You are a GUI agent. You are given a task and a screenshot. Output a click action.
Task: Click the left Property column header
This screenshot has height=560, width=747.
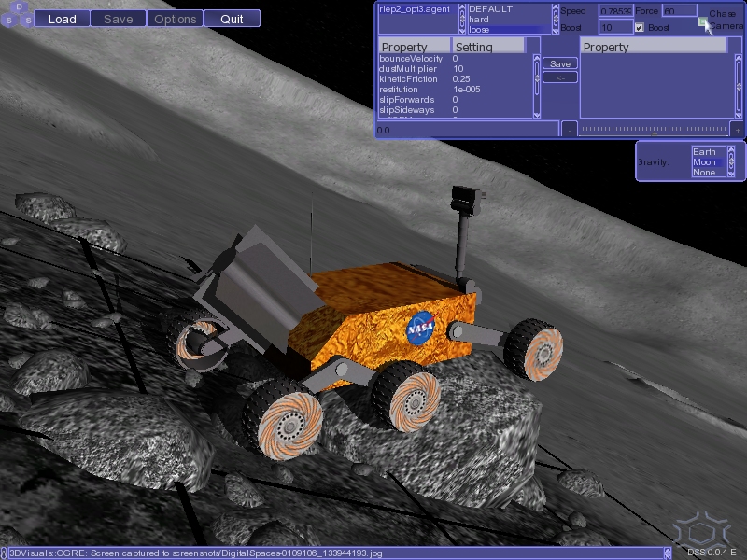(415, 46)
